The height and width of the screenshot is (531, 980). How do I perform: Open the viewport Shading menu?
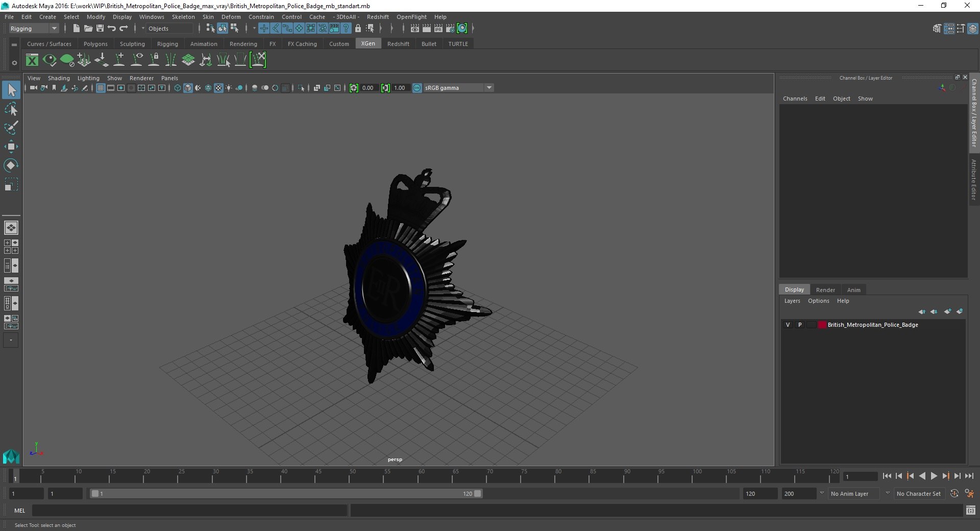(x=59, y=78)
